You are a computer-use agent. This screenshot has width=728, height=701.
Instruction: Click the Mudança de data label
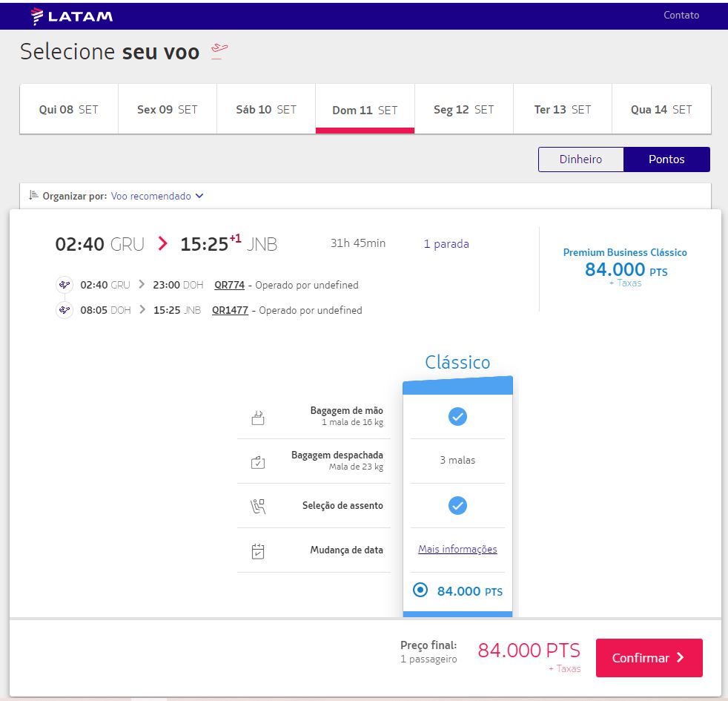(346, 550)
